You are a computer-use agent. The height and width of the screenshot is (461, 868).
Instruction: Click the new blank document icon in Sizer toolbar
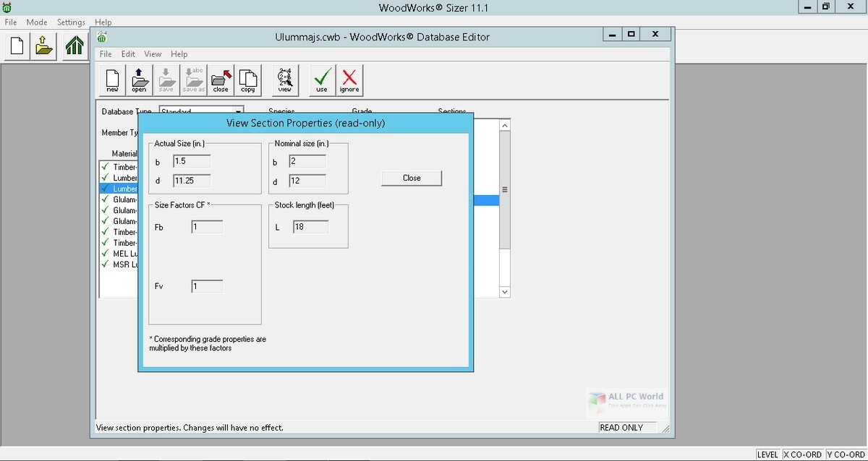(17, 46)
